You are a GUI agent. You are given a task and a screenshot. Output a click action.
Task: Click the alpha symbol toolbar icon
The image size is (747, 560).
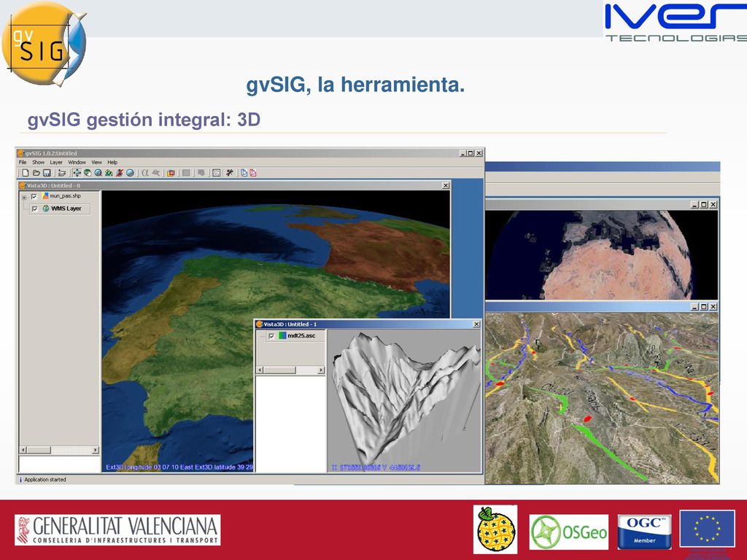tap(145, 173)
